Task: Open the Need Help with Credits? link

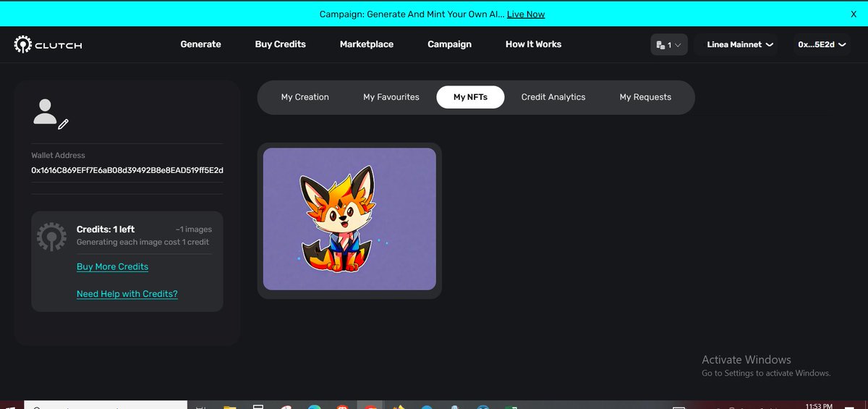Action: pyautogui.click(x=127, y=294)
